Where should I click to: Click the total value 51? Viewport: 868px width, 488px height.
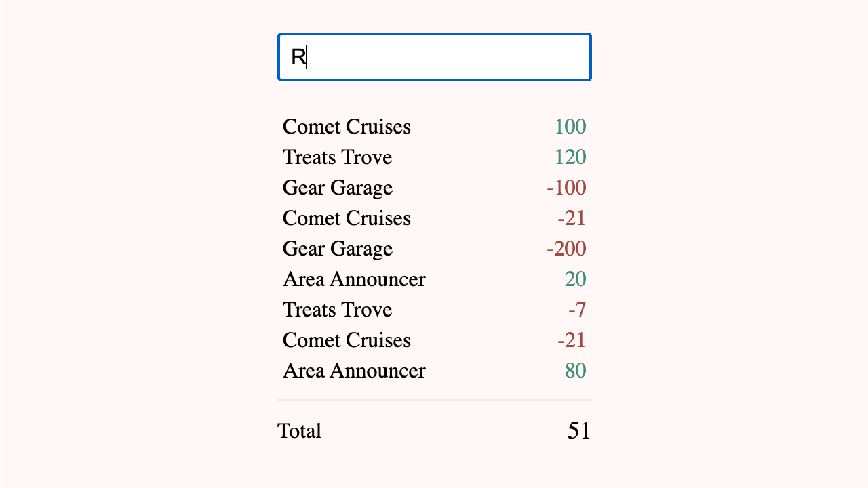click(x=578, y=430)
